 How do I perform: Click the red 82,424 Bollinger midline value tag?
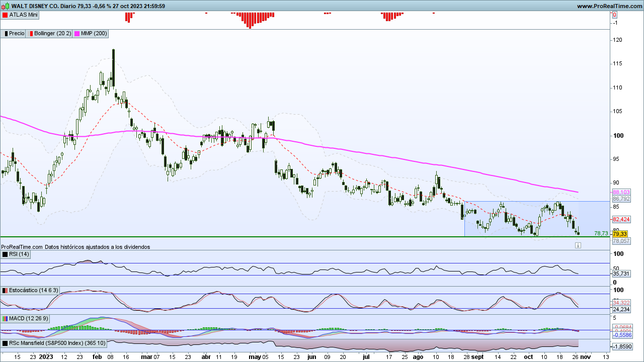coord(621,219)
